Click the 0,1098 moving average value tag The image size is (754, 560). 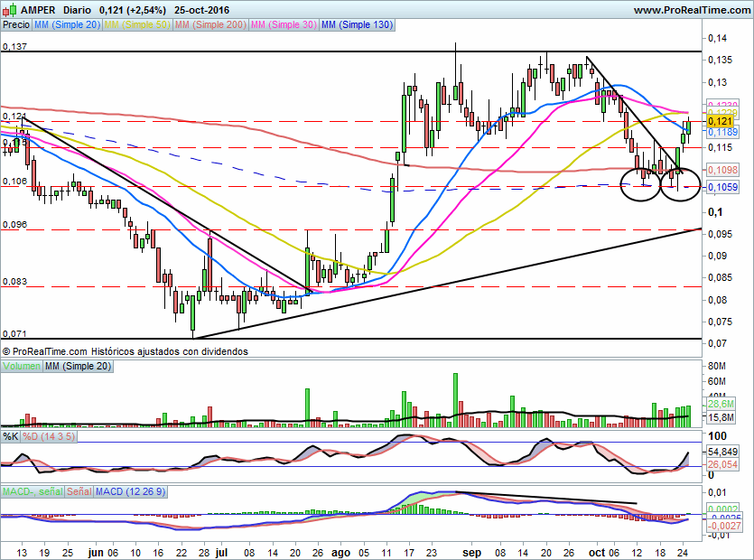click(x=722, y=170)
